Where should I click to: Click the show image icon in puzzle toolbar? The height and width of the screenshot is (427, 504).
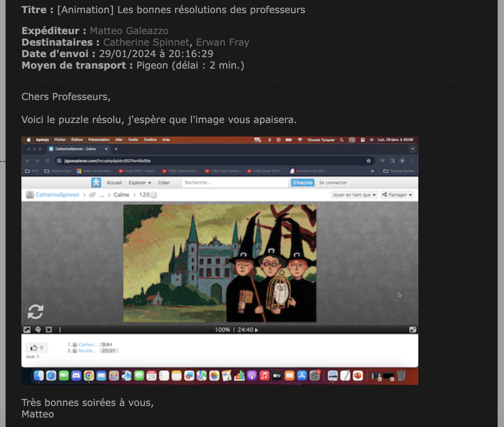click(27, 329)
